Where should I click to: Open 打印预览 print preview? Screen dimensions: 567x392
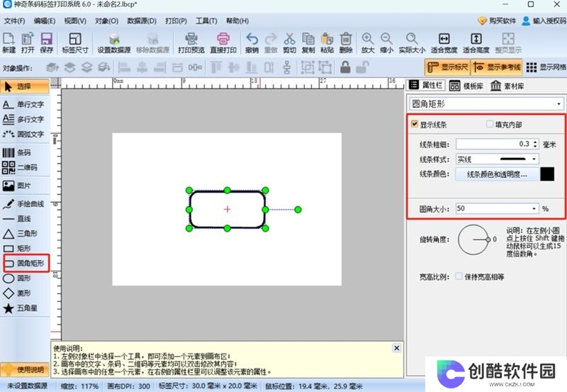click(x=191, y=43)
